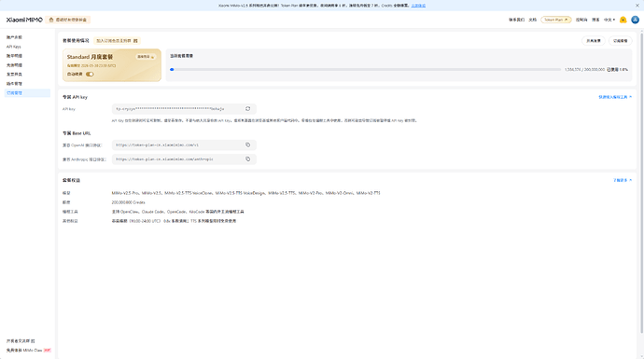This screenshot has width=644, height=359.
Task: Click the API key warning note below the key field
Action: 264,120
